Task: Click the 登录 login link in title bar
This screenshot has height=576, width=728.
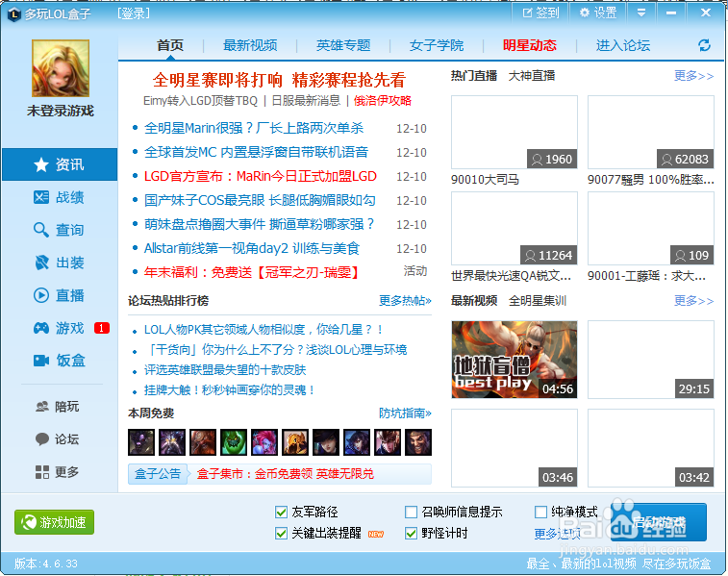Action: (134, 13)
